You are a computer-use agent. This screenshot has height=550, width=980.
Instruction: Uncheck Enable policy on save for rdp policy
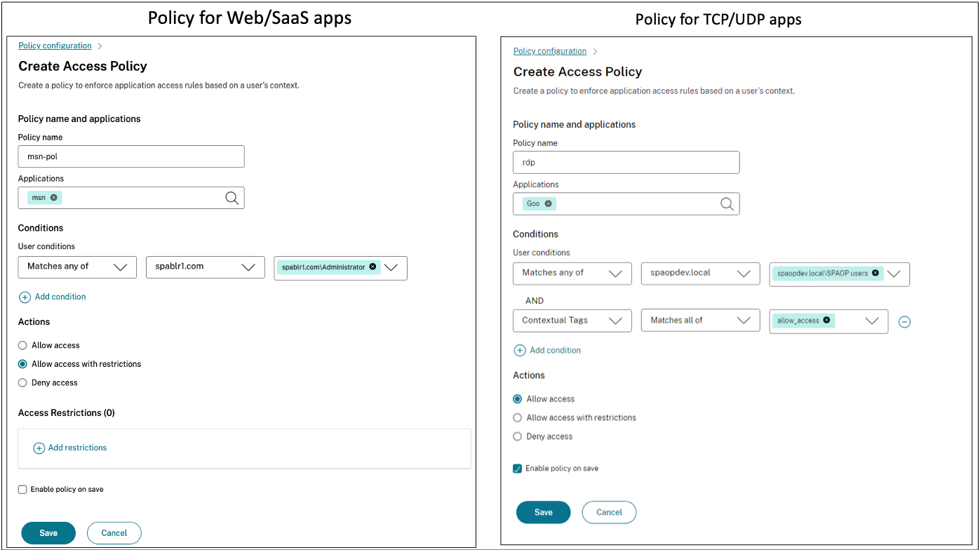518,469
